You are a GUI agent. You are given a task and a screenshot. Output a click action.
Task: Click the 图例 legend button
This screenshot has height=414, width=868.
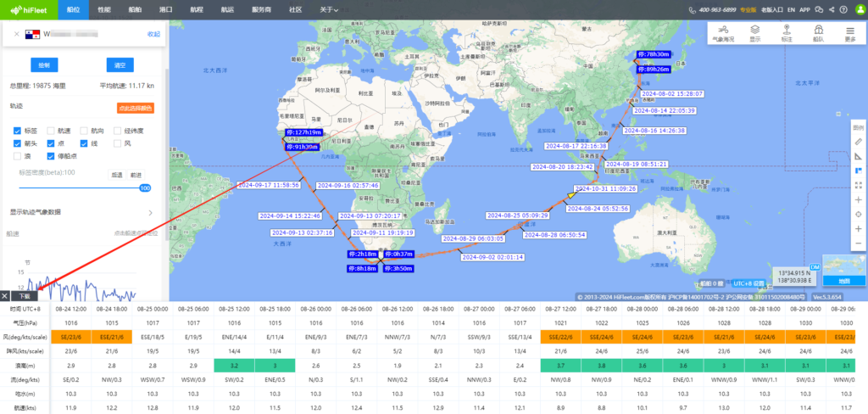coord(859,127)
